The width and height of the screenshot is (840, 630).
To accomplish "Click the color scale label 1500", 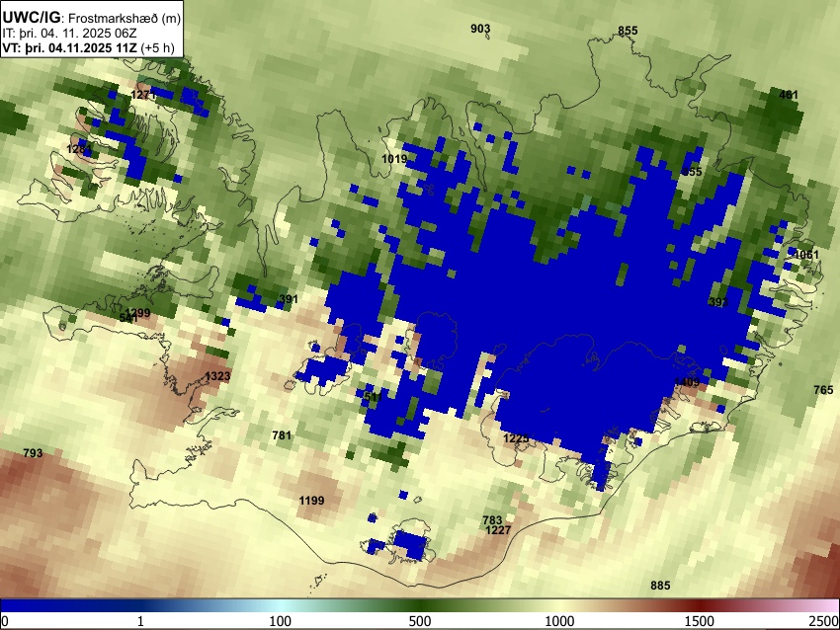I will pyautogui.click(x=700, y=621).
